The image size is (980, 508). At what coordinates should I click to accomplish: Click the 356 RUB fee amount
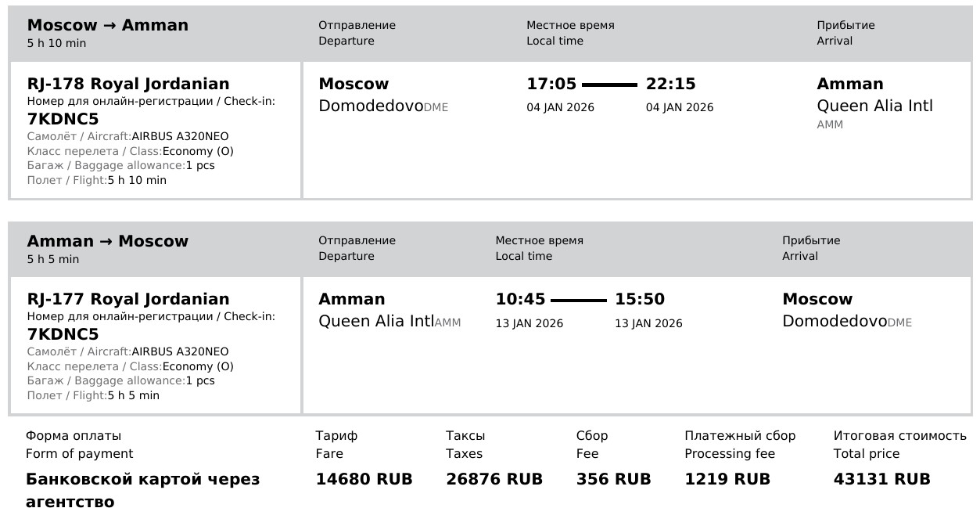pos(614,479)
